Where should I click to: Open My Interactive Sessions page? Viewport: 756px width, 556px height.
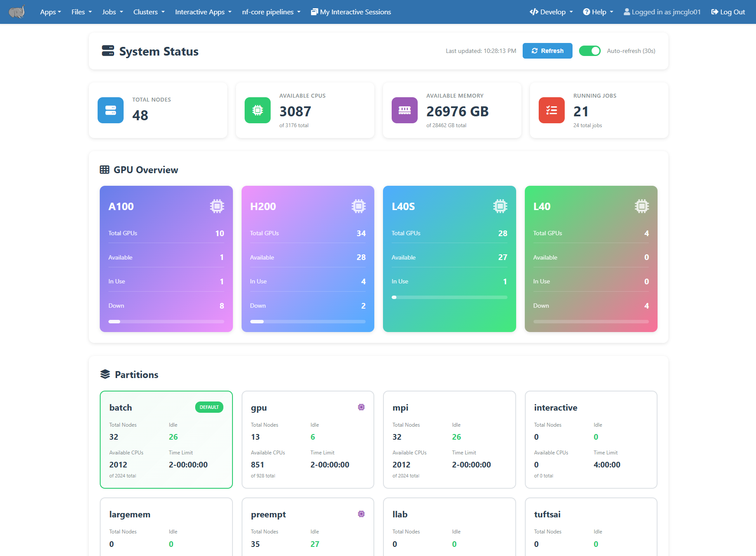[x=351, y=12]
